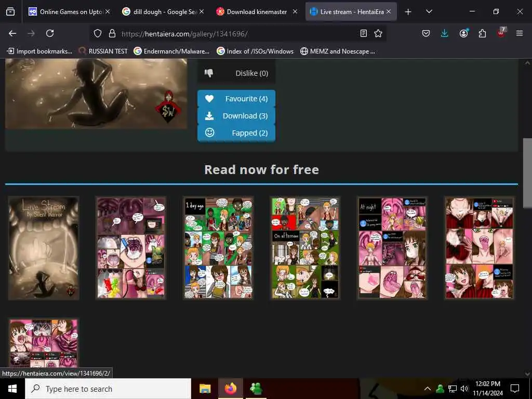Toggle reader view icon in address bar
The width and height of the screenshot is (532, 399).
(363, 33)
